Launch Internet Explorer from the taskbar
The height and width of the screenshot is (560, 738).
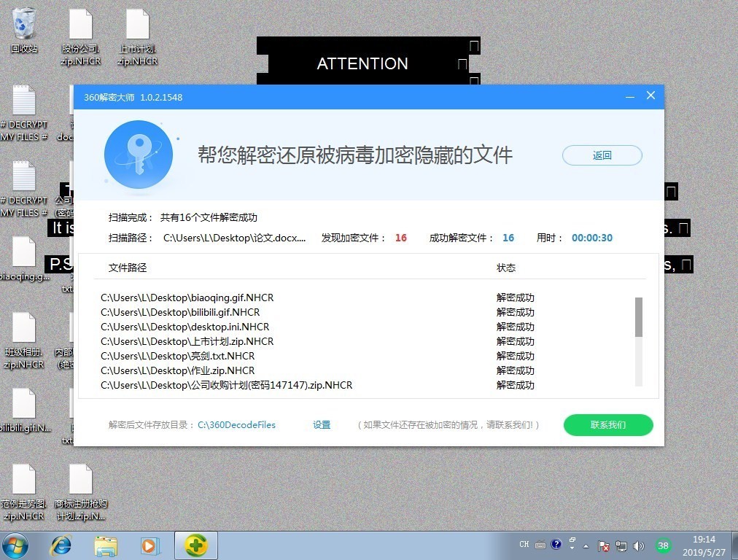tap(61, 546)
